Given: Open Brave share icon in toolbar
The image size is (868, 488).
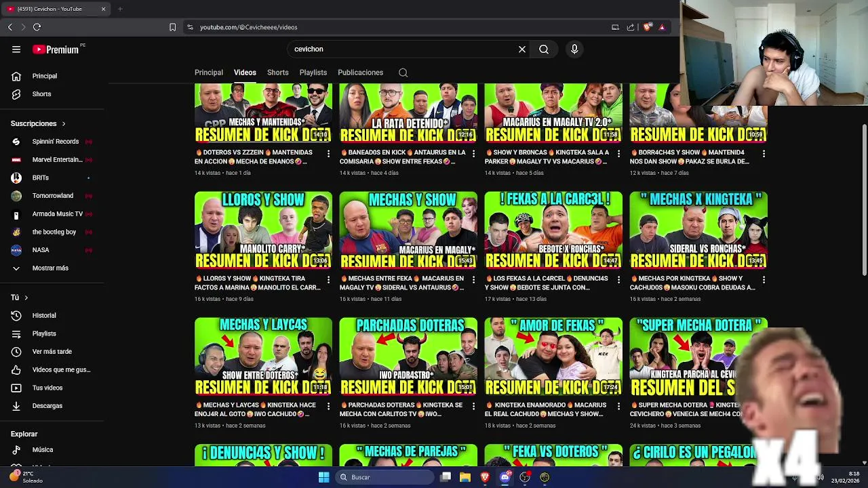Looking at the screenshot, I should [631, 27].
